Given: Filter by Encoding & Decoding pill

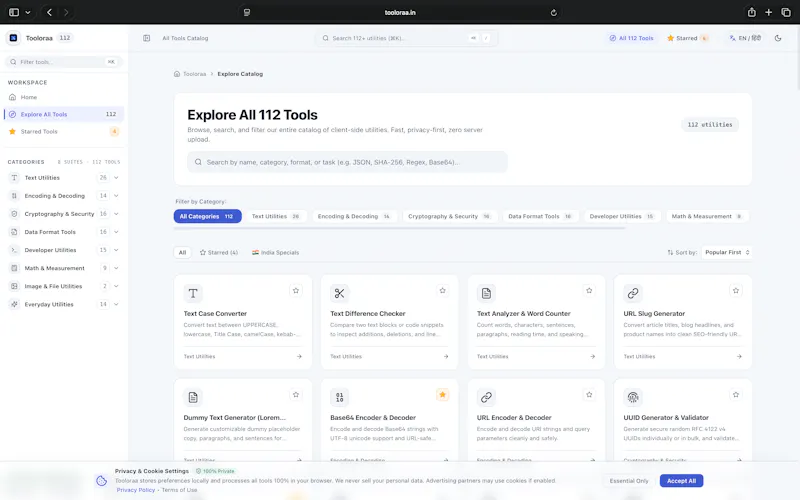Looking at the screenshot, I should tap(354, 216).
